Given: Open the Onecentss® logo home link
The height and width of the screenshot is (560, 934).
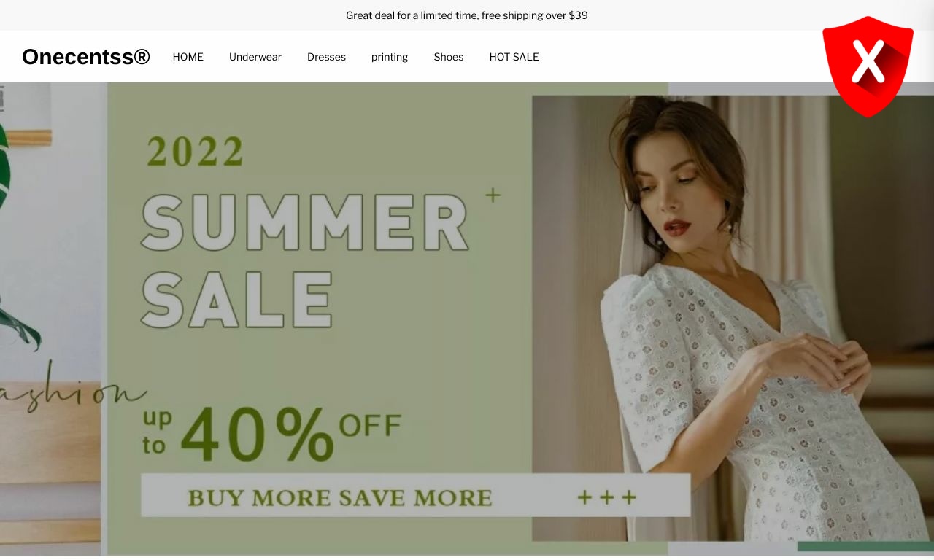Looking at the screenshot, I should pyautogui.click(x=86, y=57).
